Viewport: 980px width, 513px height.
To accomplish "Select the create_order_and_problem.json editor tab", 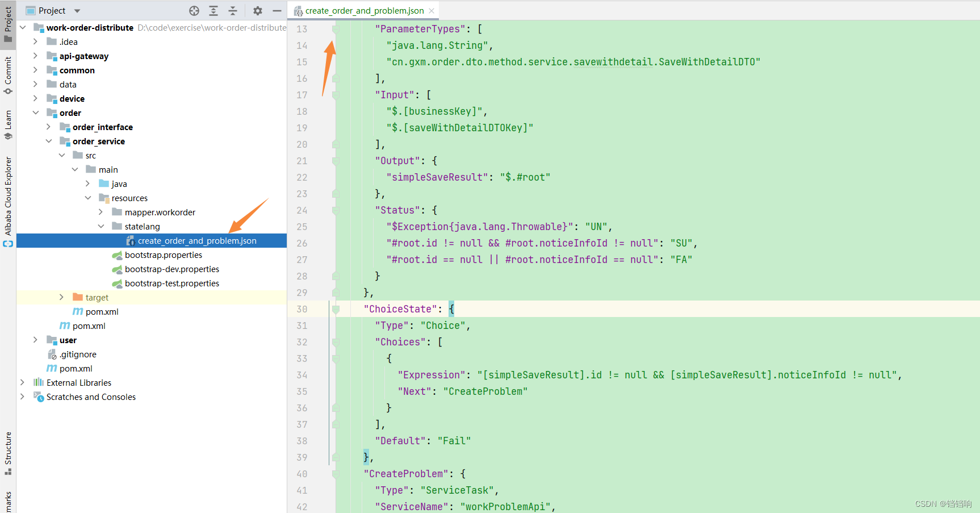I will point(364,11).
